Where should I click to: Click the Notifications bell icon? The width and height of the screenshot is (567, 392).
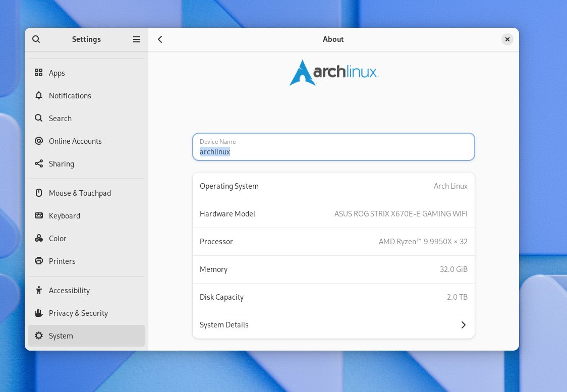tap(39, 95)
